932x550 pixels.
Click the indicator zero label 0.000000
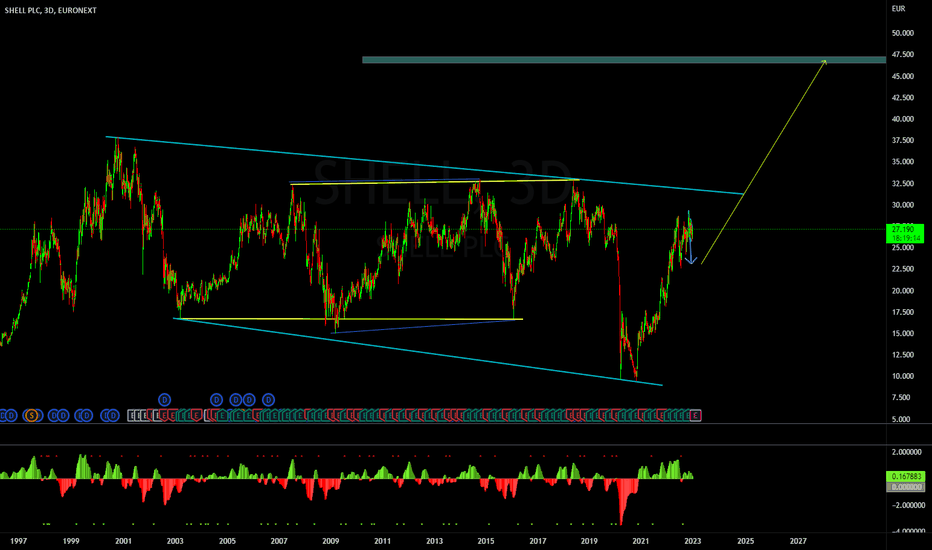[x=906, y=486]
